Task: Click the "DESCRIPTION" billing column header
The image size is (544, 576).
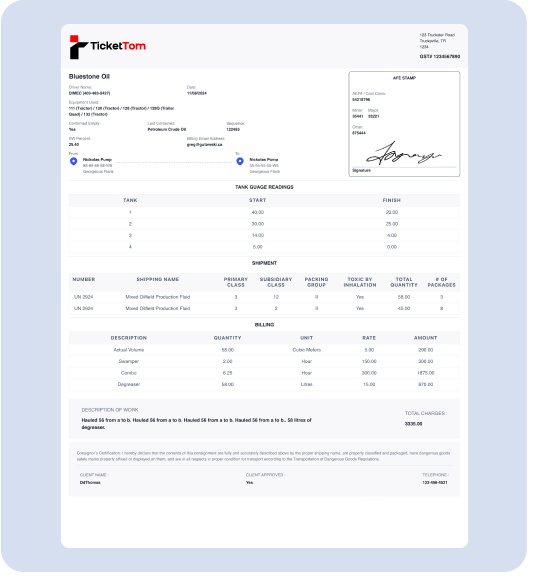Action: (x=129, y=338)
